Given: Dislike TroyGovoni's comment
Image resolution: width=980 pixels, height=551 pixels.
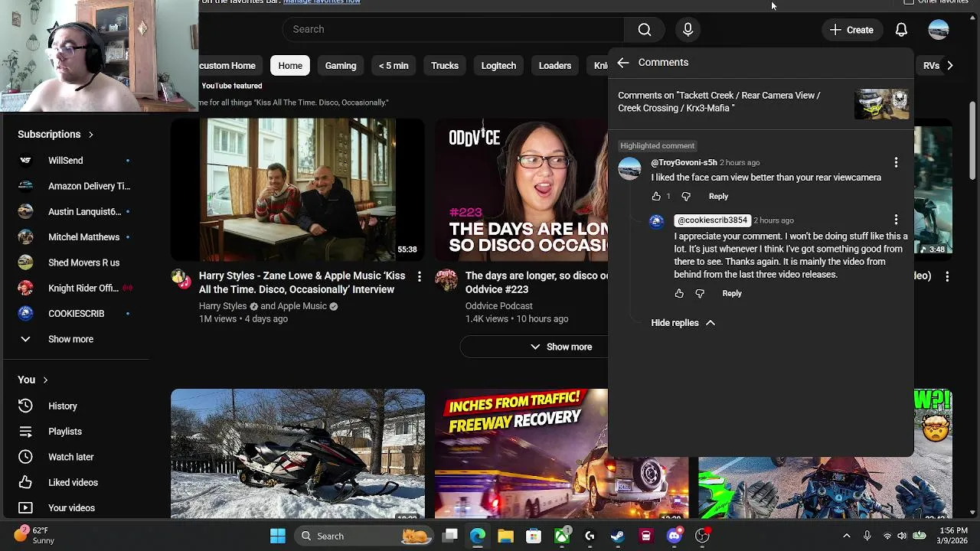Looking at the screenshot, I should (x=686, y=197).
